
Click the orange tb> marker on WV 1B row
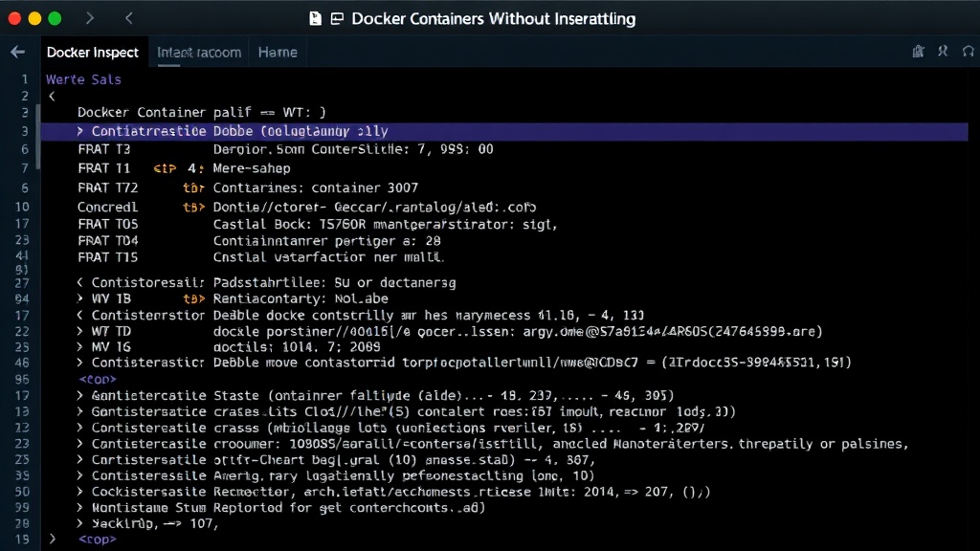coord(193,298)
